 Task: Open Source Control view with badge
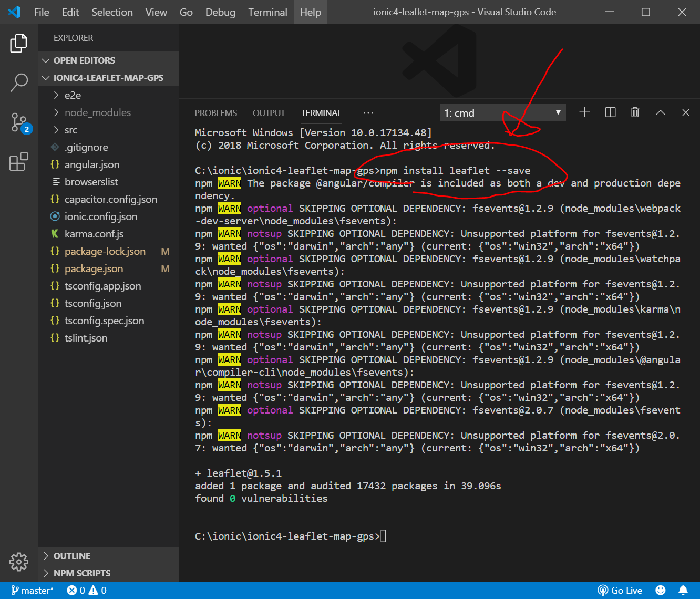(19, 123)
